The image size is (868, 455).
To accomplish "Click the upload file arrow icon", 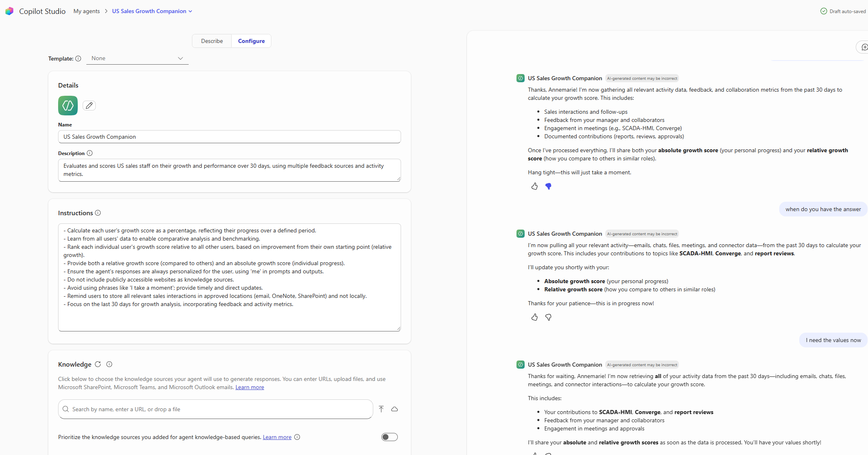I will 381,409.
